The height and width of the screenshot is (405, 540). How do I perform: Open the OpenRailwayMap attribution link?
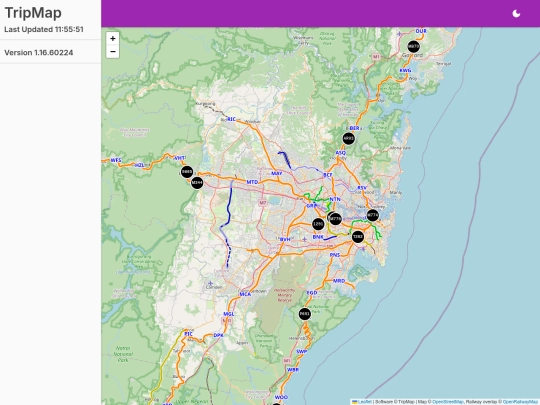pos(521,402)
